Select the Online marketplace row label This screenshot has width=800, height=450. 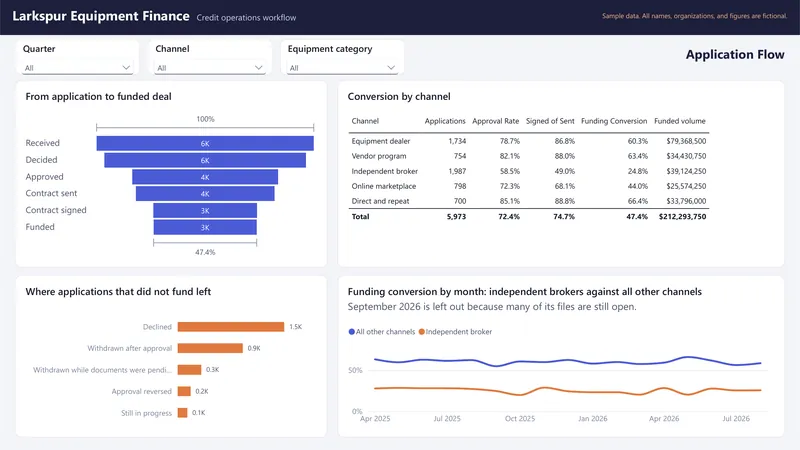coord(384,186)
